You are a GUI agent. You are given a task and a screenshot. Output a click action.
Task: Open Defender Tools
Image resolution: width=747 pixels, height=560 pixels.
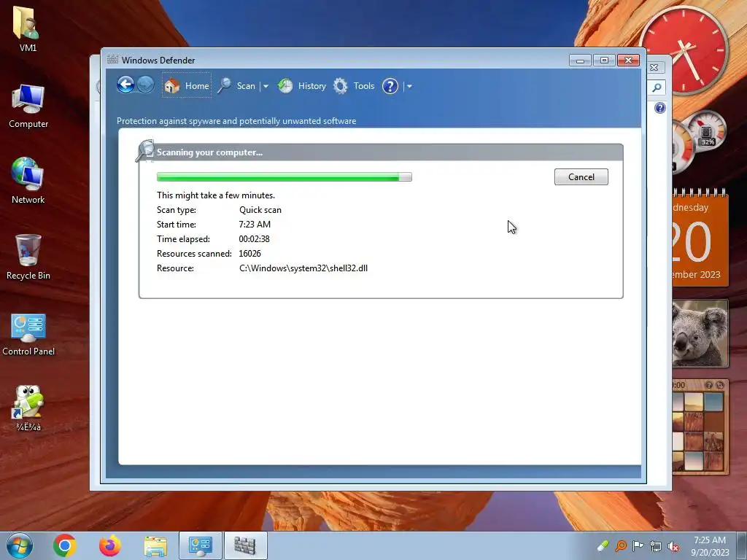point(354,86)
